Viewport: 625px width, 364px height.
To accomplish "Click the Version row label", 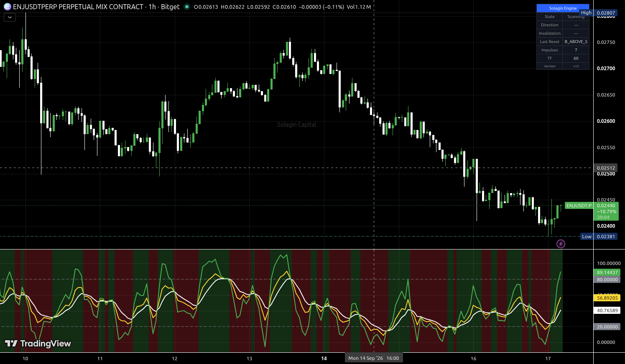I will coord(549,66).
